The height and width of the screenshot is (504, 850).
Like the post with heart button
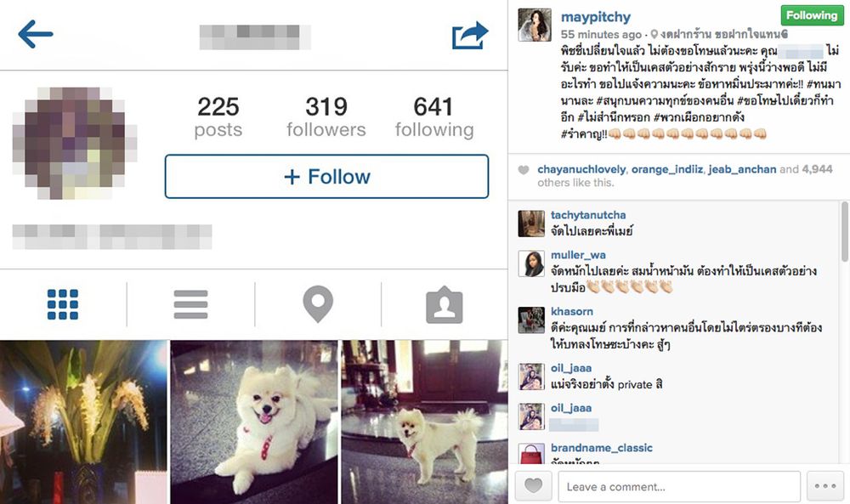pyautogui.click(x=534, y=485)
